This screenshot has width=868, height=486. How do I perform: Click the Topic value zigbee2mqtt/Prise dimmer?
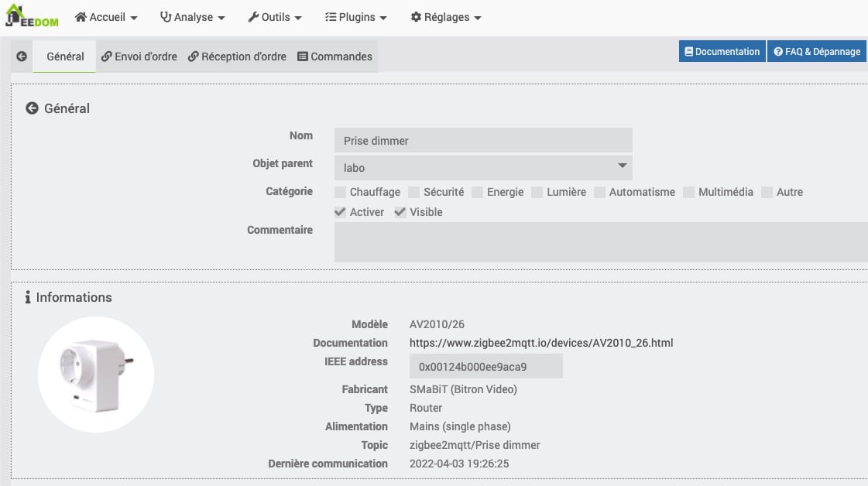tap(475, 445)
